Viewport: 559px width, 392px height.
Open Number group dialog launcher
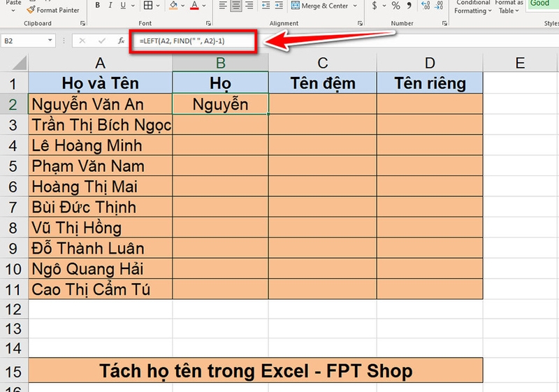click(444, 23)
